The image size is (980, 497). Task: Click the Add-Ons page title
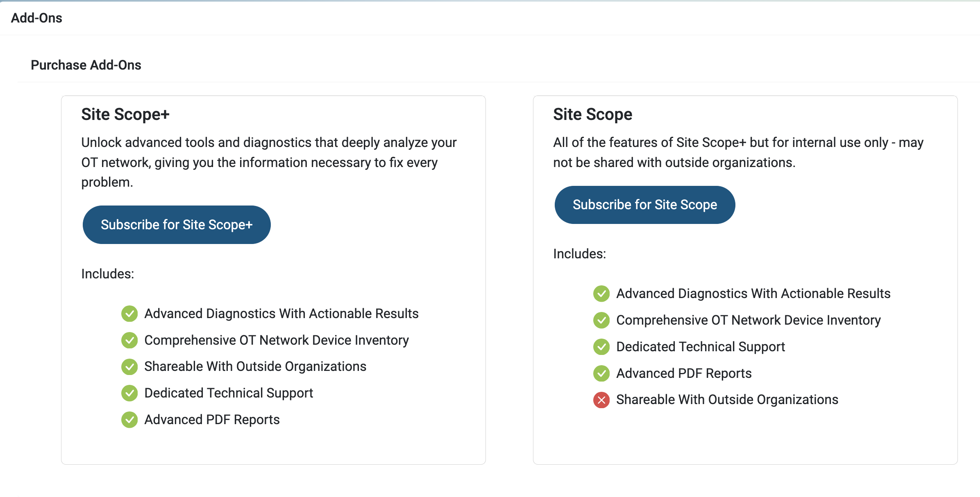[36, 18]
